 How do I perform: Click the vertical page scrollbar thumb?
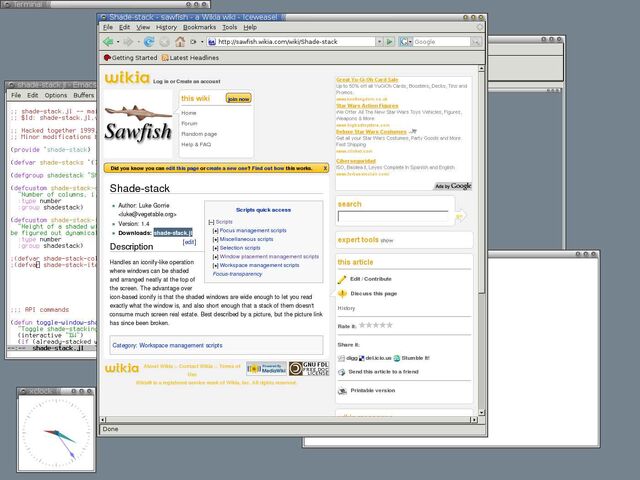[481, 182]
